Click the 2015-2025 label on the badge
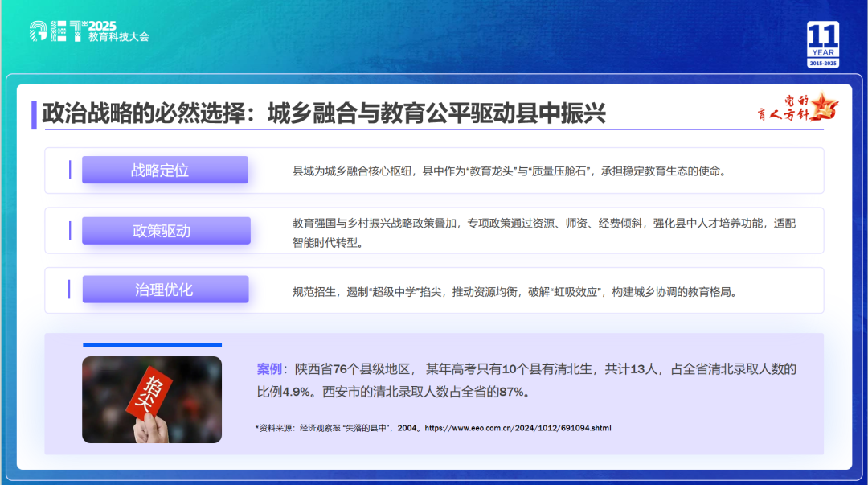 [823, 63]
